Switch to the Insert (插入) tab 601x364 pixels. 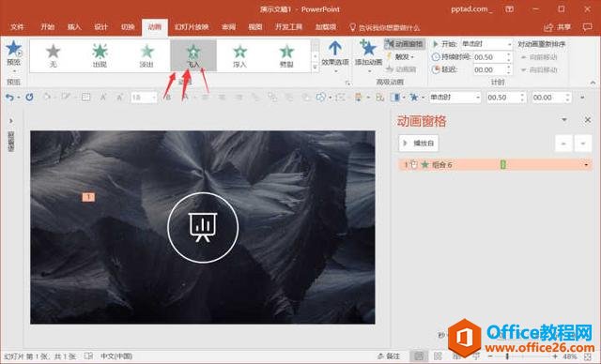tap(74, 27)
